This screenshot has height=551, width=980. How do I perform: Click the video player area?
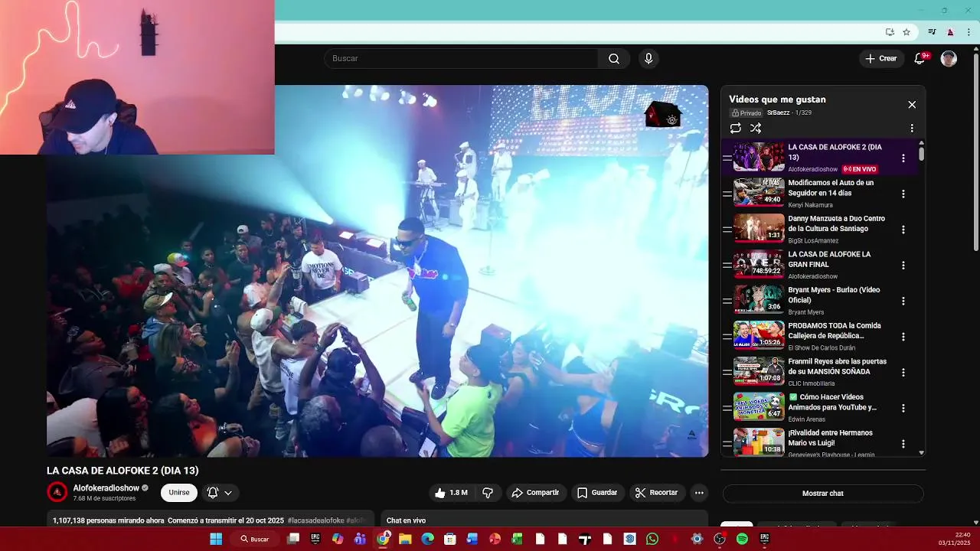coord(377,271)
